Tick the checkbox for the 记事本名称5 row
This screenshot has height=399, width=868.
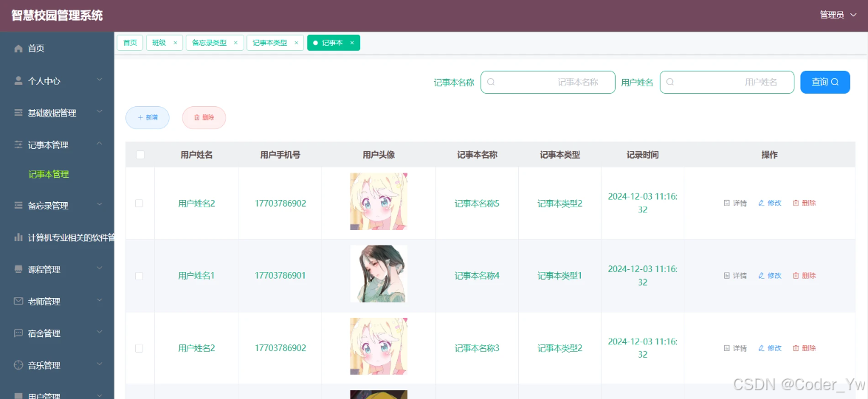(x=139, y=203)
